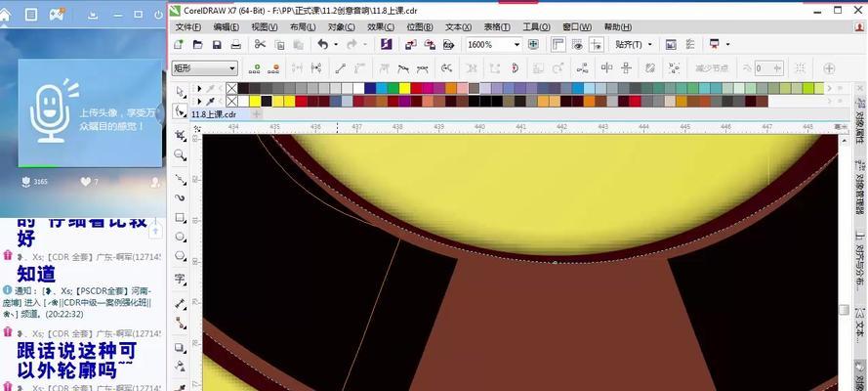The width and height of the screenshot is (868, 391).
Task: Click the yellow swatch in first palette
Action: [x=404, y=88]
